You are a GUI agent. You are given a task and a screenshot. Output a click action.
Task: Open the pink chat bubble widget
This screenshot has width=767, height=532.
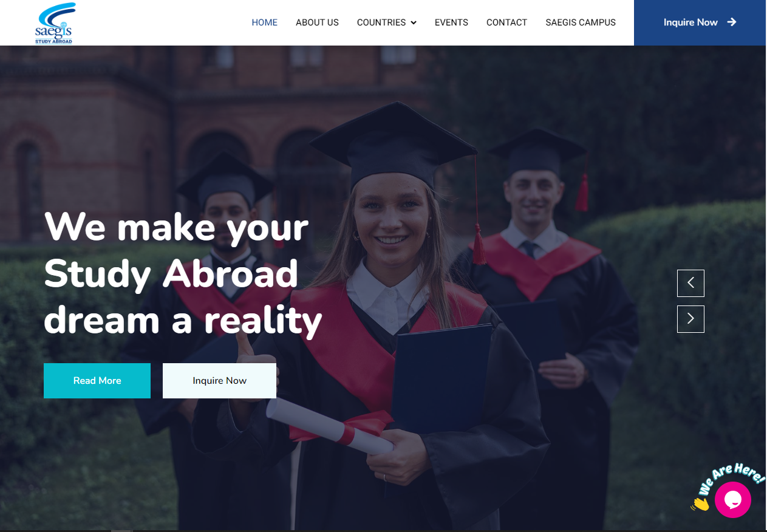point(733,500)
